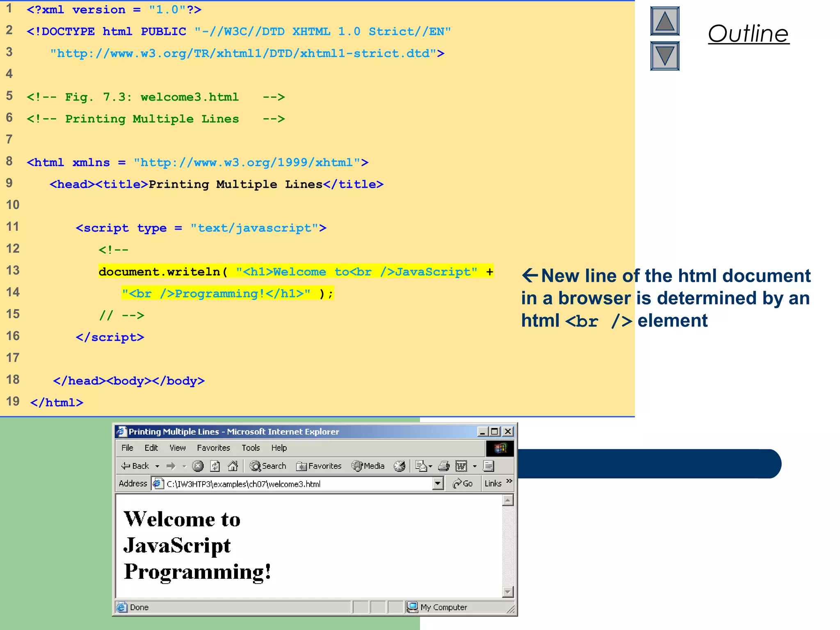Click the Forward arrow icon
This screenshot has width=840, height=630.
(x=171, y=466)
